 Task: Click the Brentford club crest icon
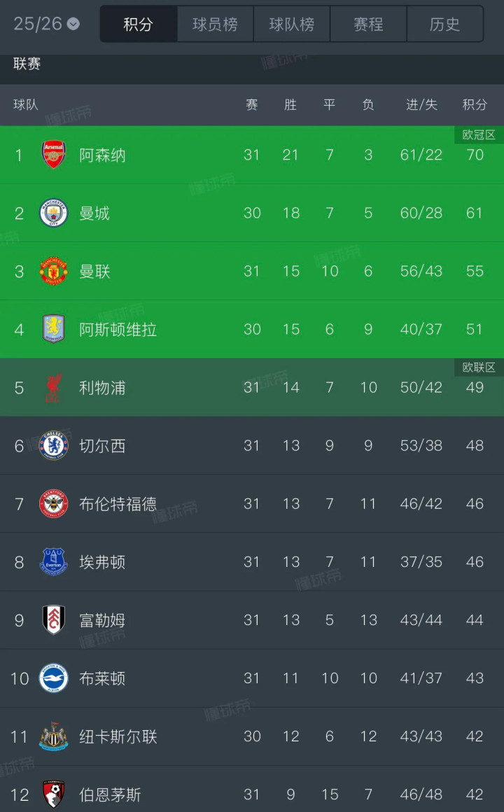coord(54,503)
